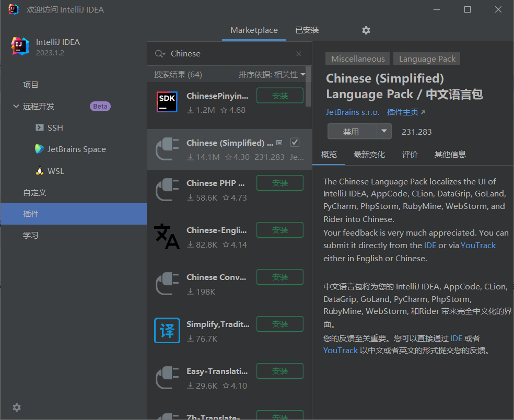The image size is (514, 420).
Task: Open the 评价 tab
Action: coord(410,155)
